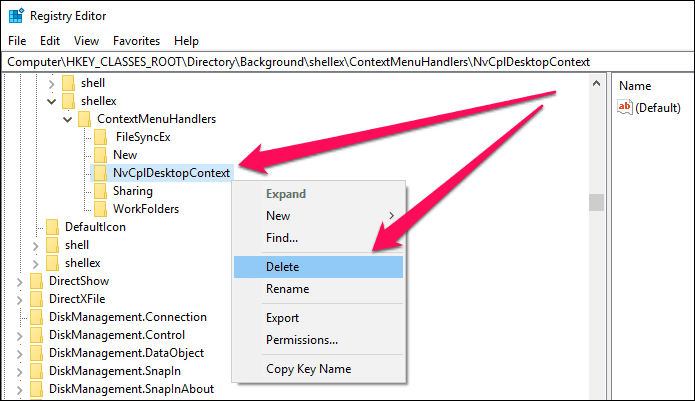Open Permissions... from the context menu
Screen dimensions: 695x401
(x=318, y=340)
